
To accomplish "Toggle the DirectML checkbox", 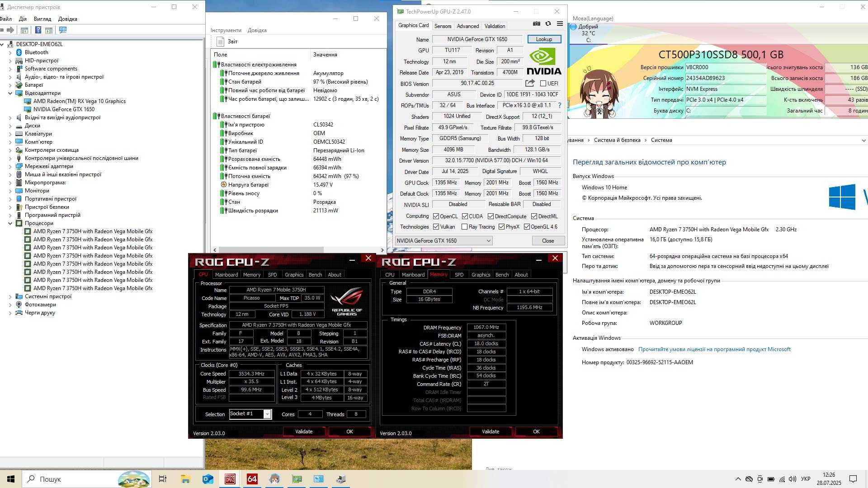I will point(534,216).
